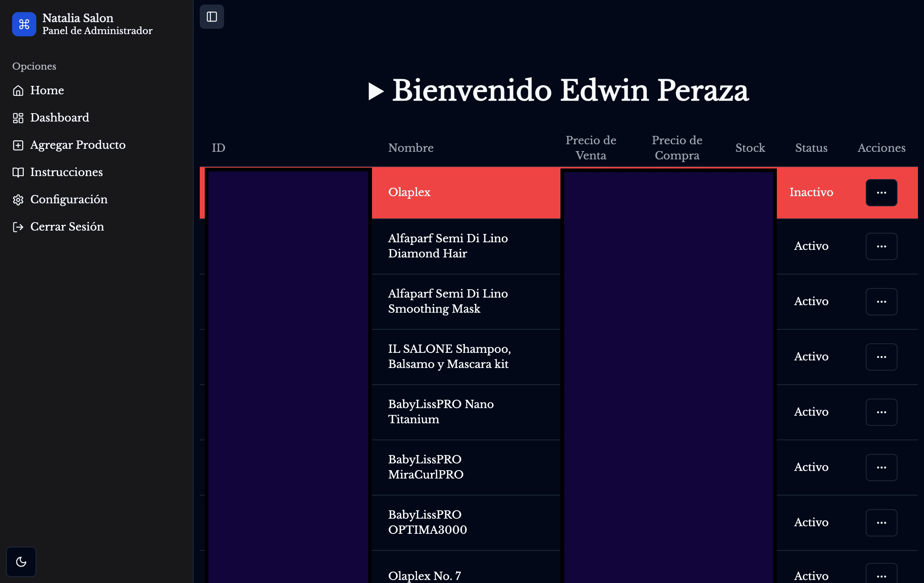Select BabyLissPRO Nano Titanium name

pos(441,412)
